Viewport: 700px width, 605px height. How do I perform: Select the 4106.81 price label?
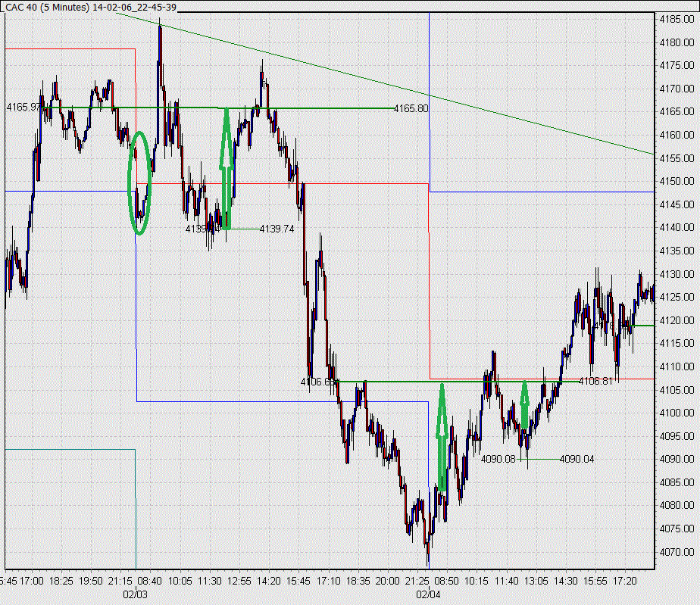click(x=596, y=381)
